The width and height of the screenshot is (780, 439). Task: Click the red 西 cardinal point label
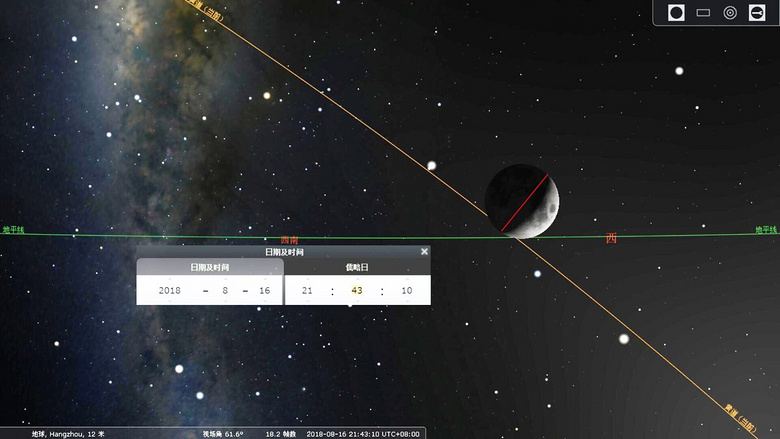click(x=611, y=238)
